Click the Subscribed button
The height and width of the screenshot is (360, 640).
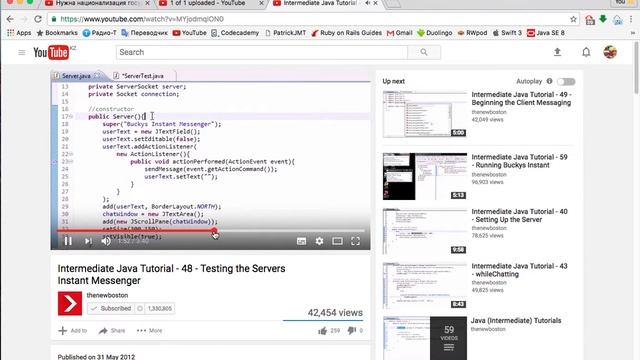111,309
